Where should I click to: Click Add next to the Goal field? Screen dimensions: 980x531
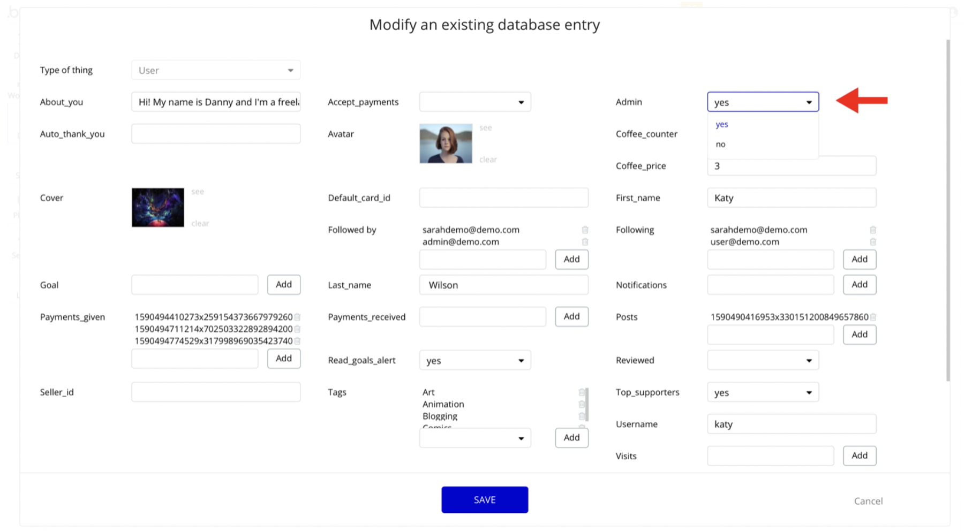284,285
